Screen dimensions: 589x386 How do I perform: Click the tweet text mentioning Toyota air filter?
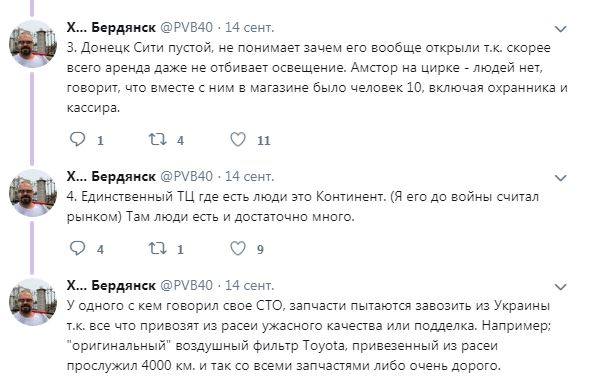(x=309, y=336)
